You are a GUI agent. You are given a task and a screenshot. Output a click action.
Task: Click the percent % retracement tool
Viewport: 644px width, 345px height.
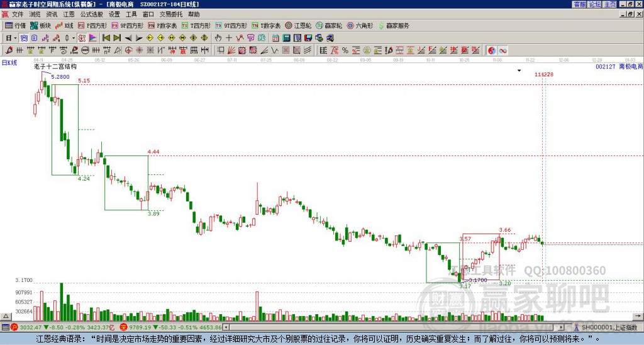345,50
